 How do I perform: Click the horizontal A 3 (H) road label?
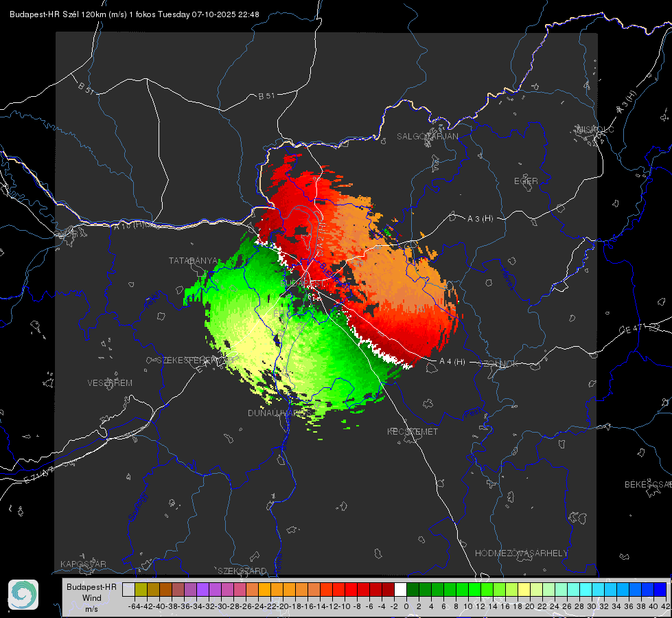point(480,219)
